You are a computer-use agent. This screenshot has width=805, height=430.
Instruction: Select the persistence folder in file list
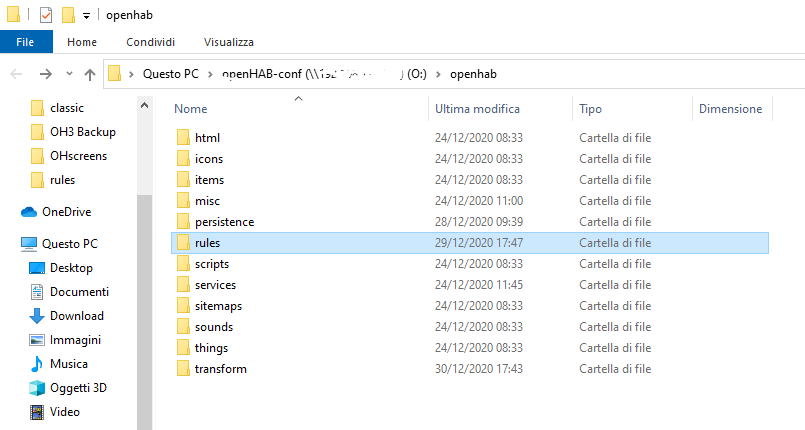pyautogui.click(x=224, y=222)
